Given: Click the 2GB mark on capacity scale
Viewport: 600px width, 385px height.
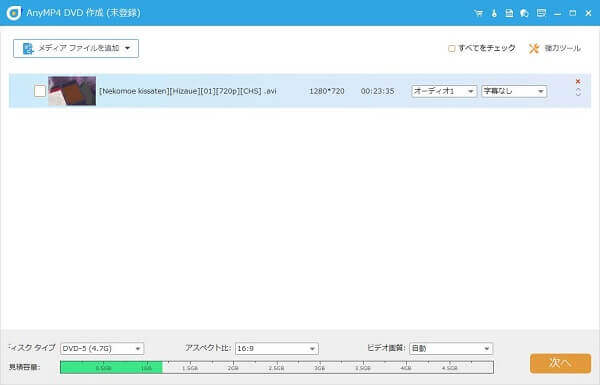Looking at the screenshot, I should point(233,368).
